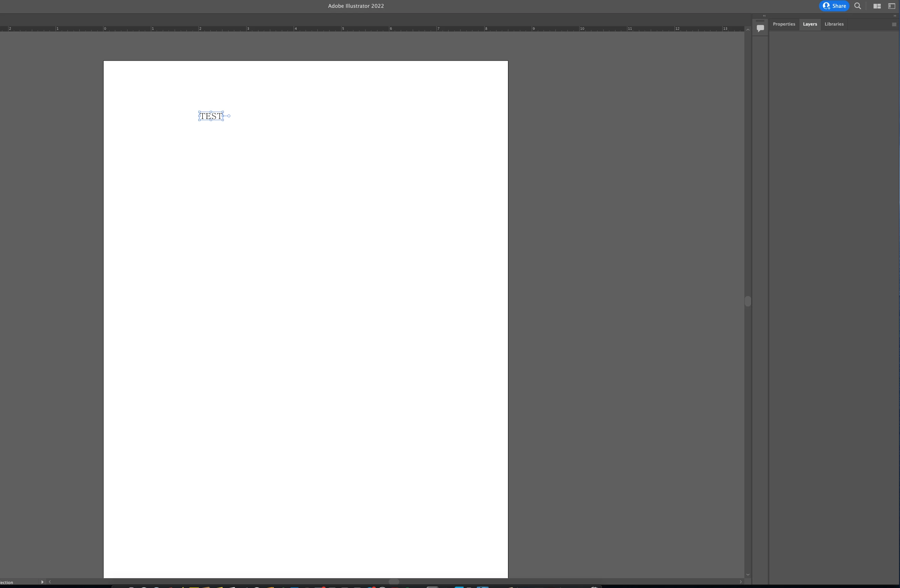Click the horizontal scrollbar right arrow
This screenshot has width=900, height=588.
tap(740, 582)
